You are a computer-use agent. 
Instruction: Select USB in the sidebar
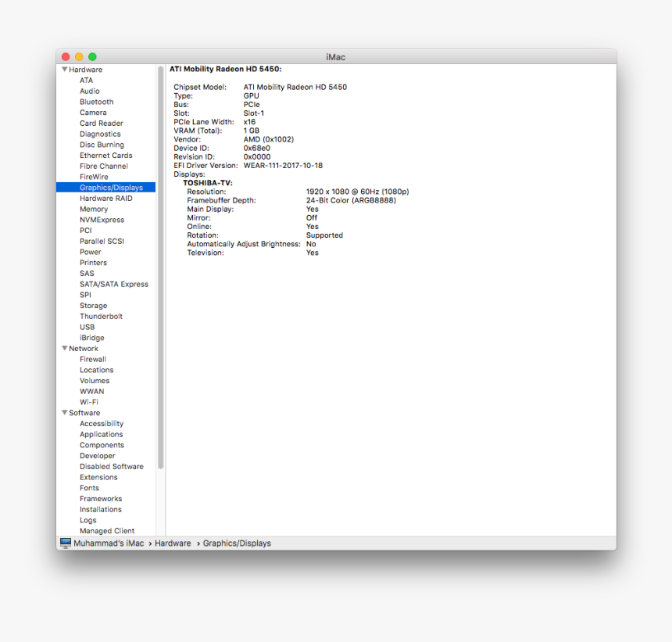pos(88,326)
